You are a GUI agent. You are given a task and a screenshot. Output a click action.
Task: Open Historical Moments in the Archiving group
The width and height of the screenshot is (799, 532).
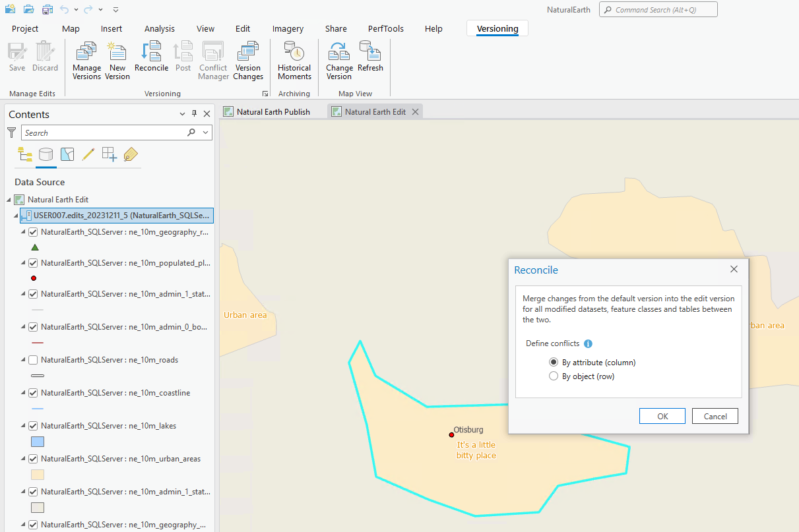pos(294,60)
